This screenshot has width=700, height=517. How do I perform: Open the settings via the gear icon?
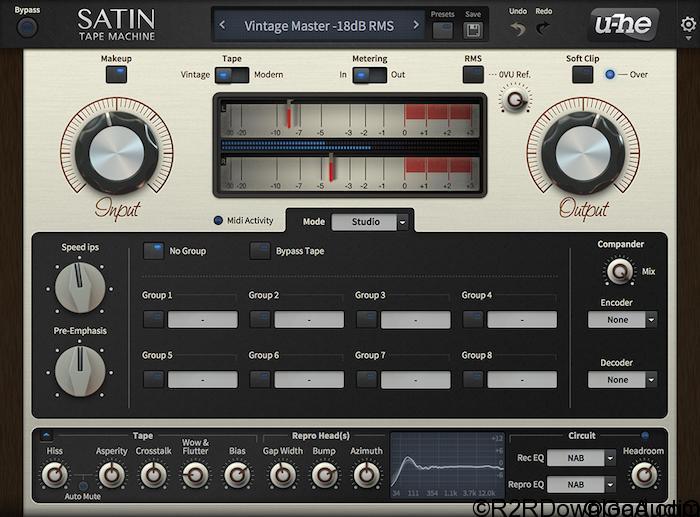pos(688,24)
